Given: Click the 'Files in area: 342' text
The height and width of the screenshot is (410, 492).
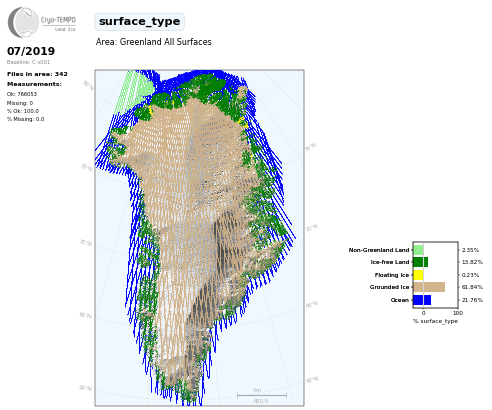Looking at the screenshot, I should tap(37, 74).
